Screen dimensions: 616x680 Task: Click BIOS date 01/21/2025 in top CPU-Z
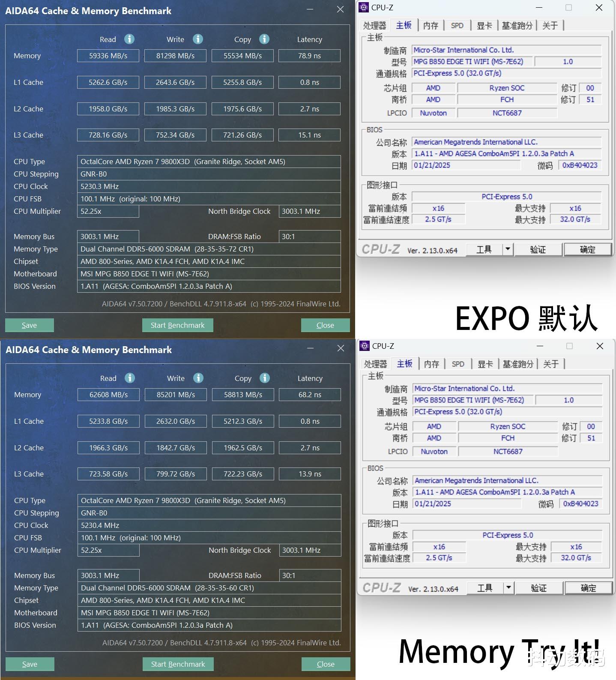click(466, 165)
